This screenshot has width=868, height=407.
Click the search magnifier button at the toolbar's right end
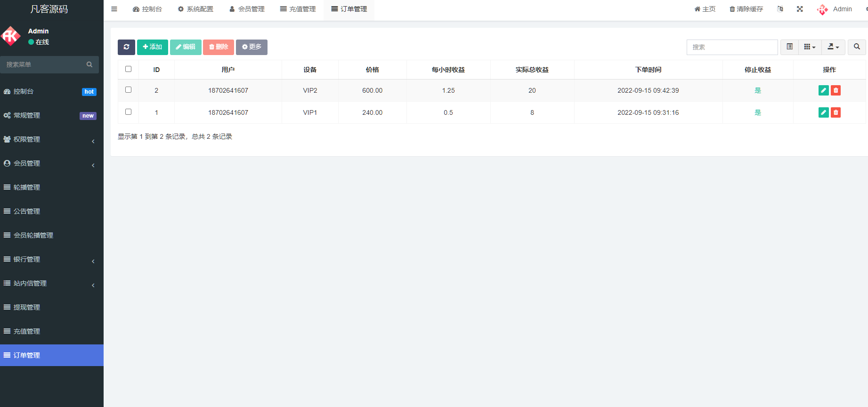(x=857, y=47)
